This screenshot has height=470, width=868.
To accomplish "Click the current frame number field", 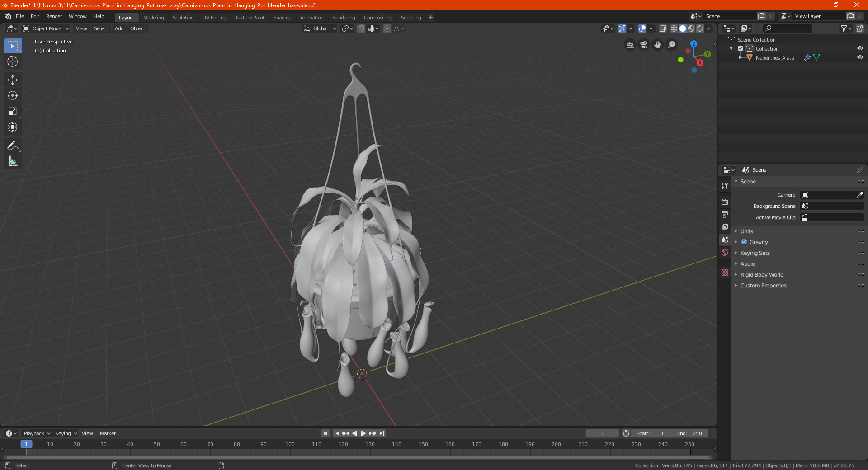I will click(602, 433).
